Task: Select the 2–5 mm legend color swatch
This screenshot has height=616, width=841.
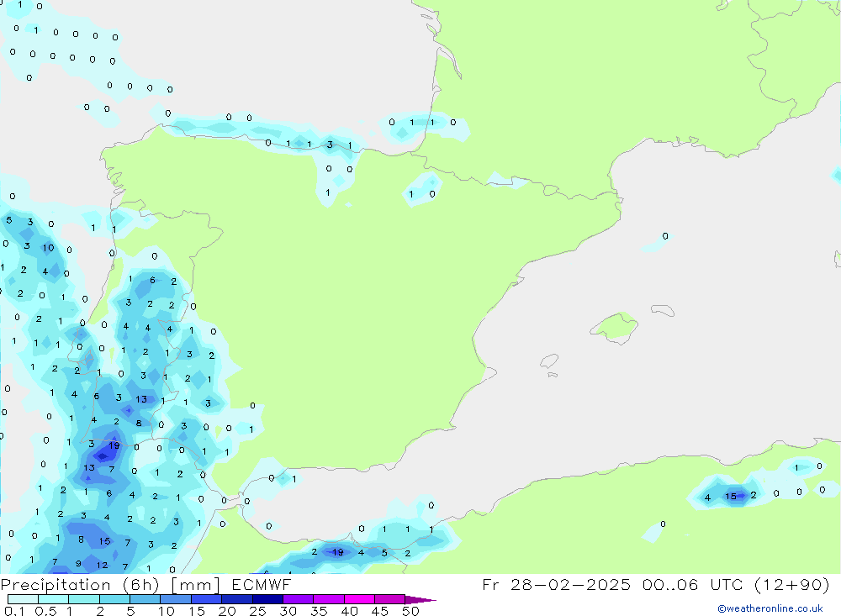Action: pos(114,599)
